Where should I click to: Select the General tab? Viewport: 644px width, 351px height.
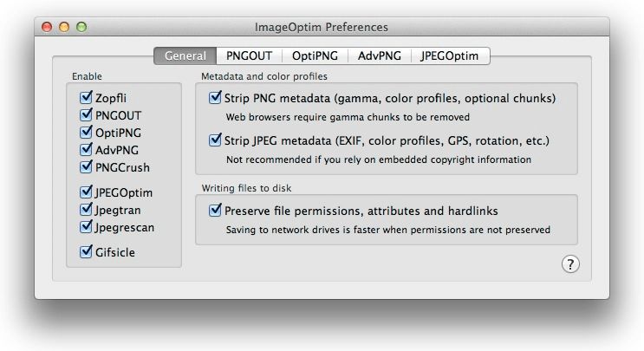[x=185, y=56]
